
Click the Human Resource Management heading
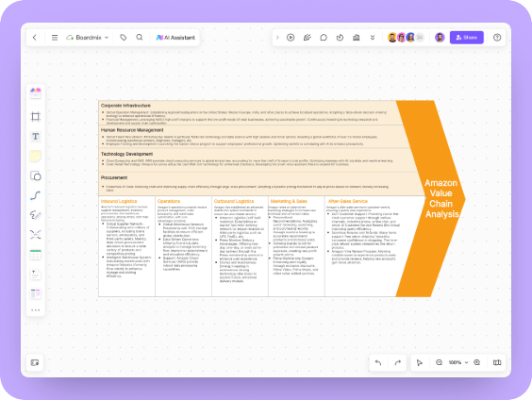(x=132, y=130)
